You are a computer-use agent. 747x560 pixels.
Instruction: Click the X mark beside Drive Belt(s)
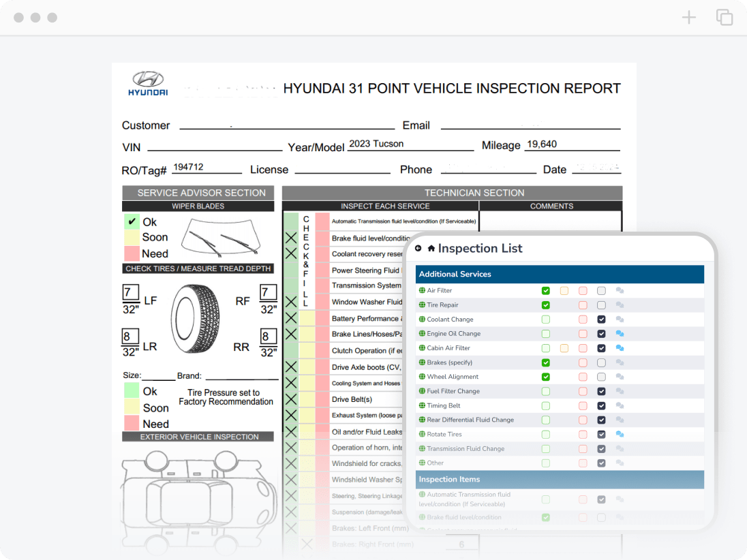pos(291,399)
